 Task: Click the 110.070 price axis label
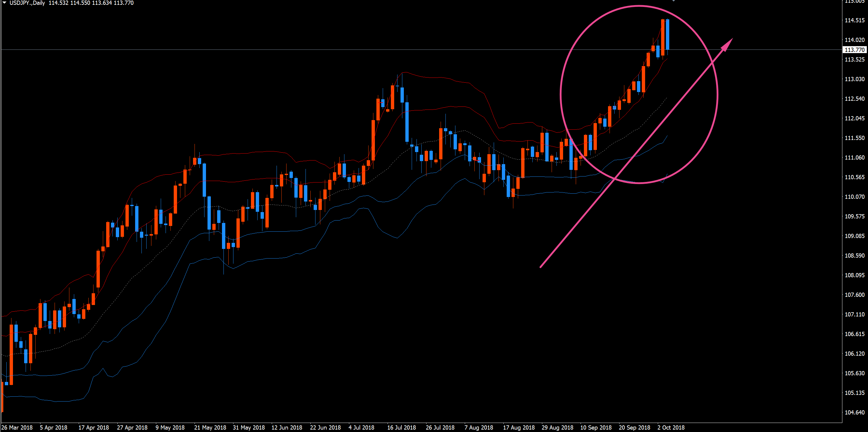click(x=854, y=197)
